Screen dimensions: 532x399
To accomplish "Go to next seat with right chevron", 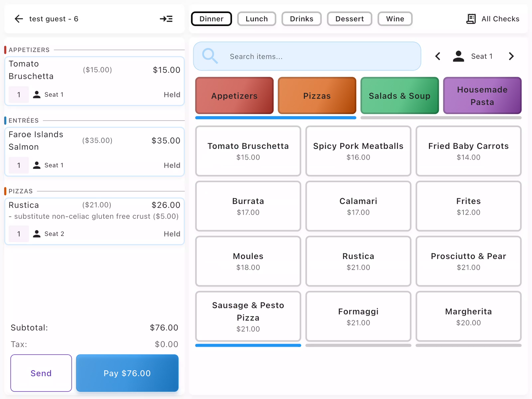I will 511,56.
